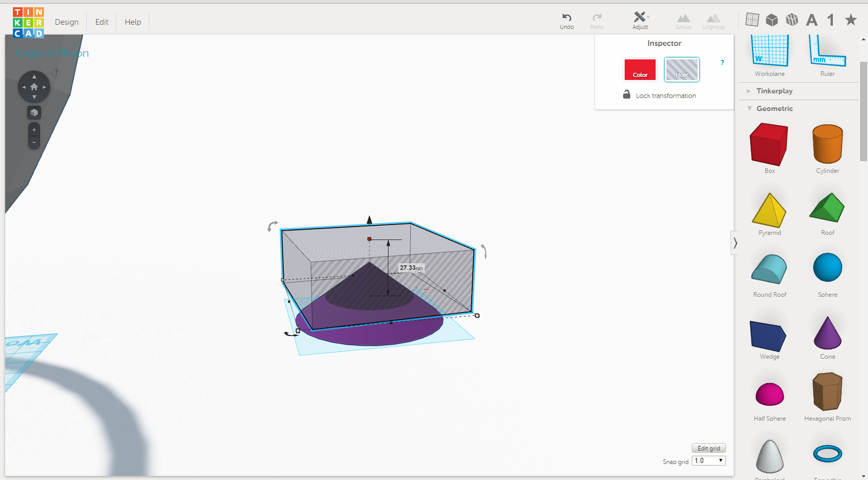Open the Help menu
The image size is (868, 480).
coord(133,22)
